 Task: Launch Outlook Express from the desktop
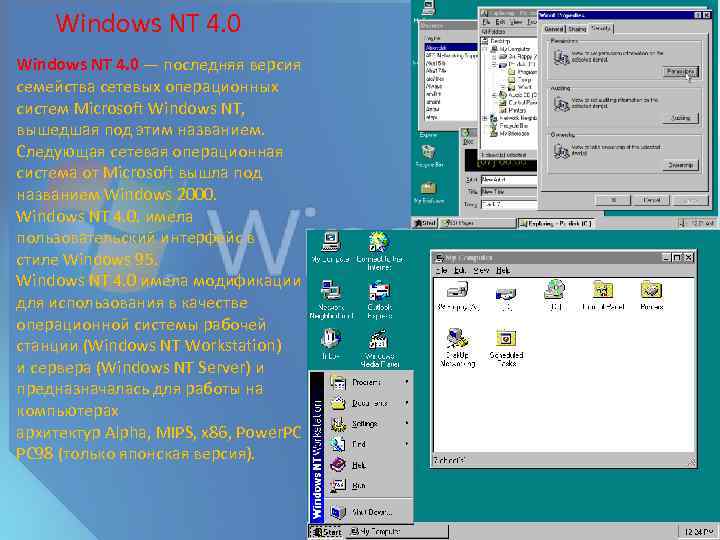click(x=379, y=300)
